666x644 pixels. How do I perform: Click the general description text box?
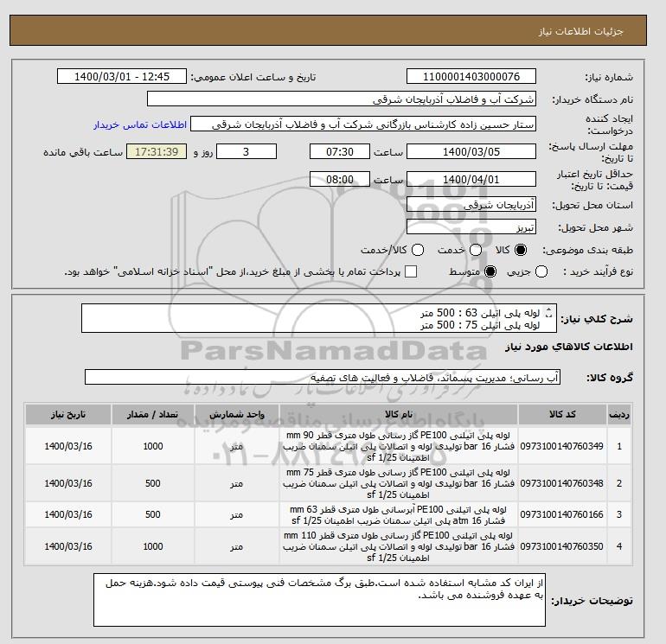pos(319,318)
